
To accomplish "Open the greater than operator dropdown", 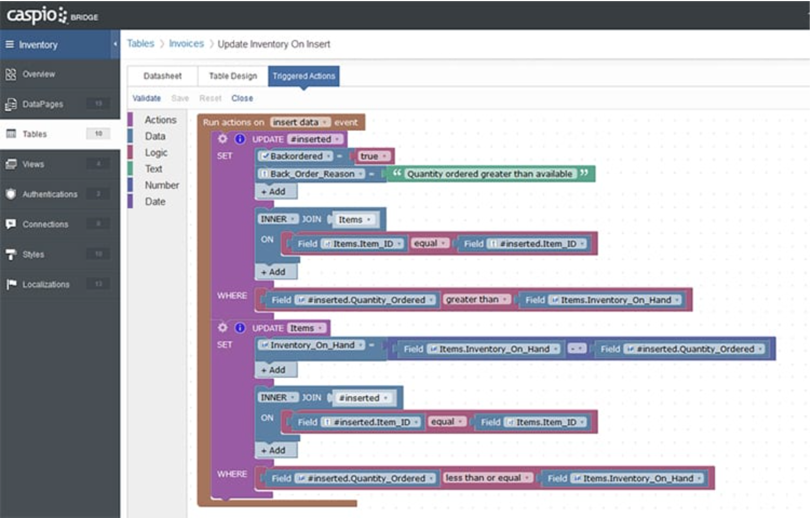I will coord(475,299).
